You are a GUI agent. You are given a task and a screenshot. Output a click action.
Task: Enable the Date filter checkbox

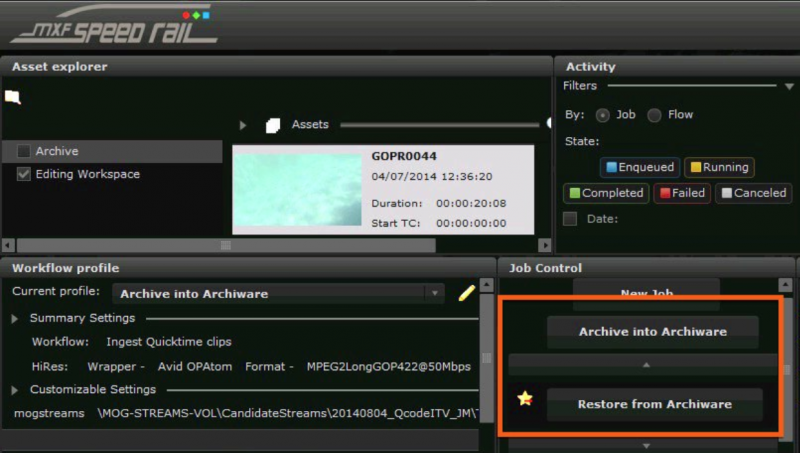click(x=570, y=219)
